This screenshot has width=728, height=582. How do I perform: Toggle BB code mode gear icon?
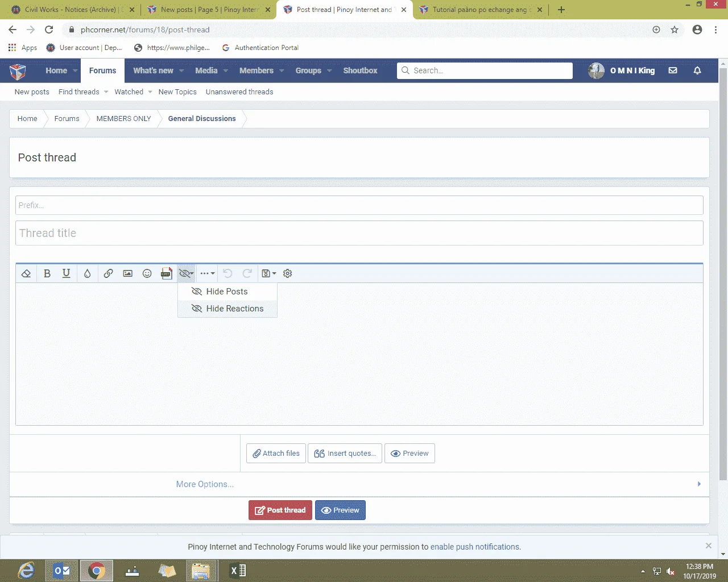(288, 273)
